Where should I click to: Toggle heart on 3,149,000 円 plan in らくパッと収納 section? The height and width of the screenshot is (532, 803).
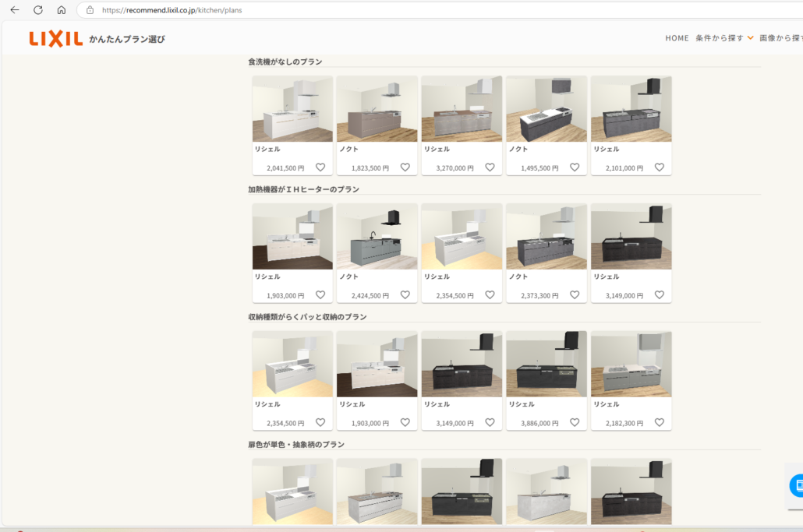(490, 422)
